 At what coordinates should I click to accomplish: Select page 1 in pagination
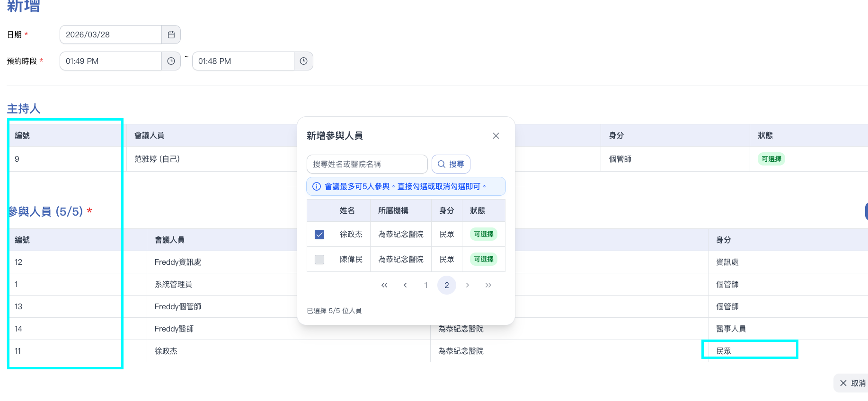(426, 285)
